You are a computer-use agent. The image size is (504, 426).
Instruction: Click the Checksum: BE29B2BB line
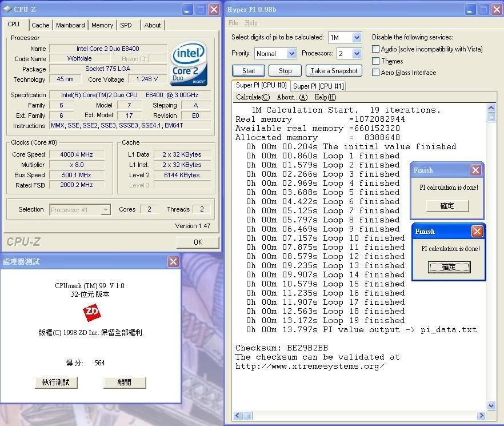(282, 348)
